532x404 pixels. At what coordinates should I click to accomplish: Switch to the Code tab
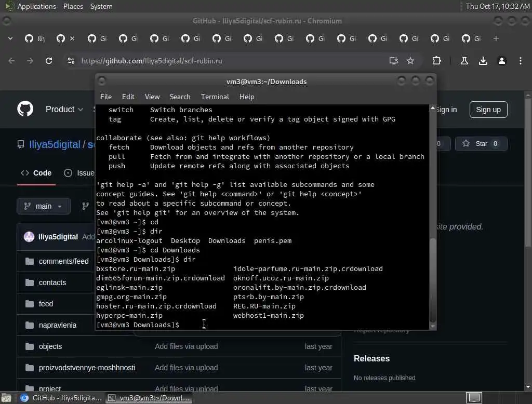click(36, 173)
